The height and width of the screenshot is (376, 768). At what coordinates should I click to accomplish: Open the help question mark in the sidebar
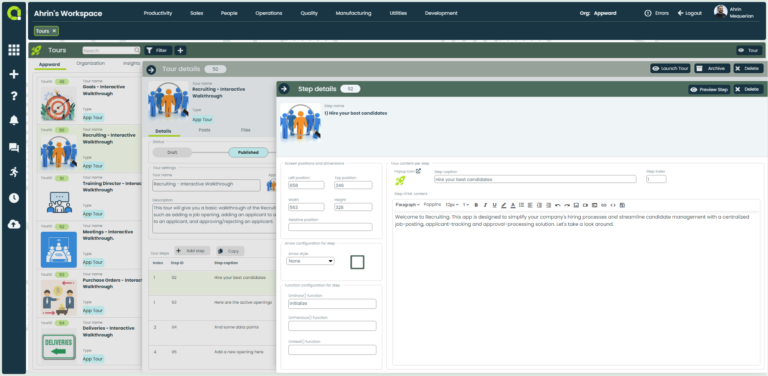[x=14, y=96]
